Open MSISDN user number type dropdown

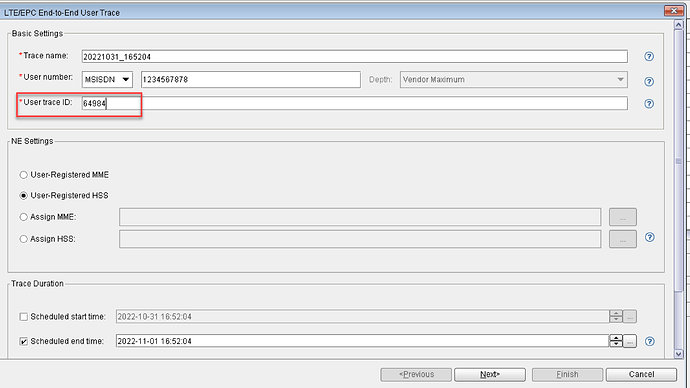107,80
